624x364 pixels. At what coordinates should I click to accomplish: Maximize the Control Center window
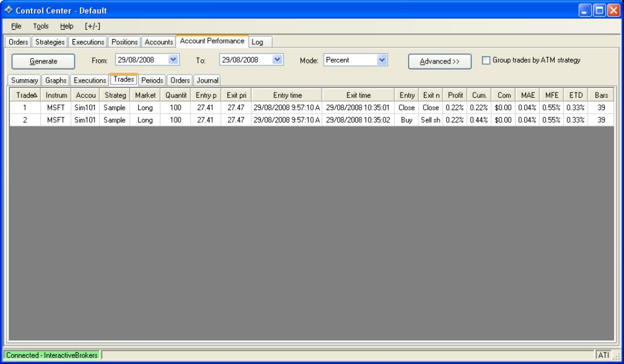[600, 10]
